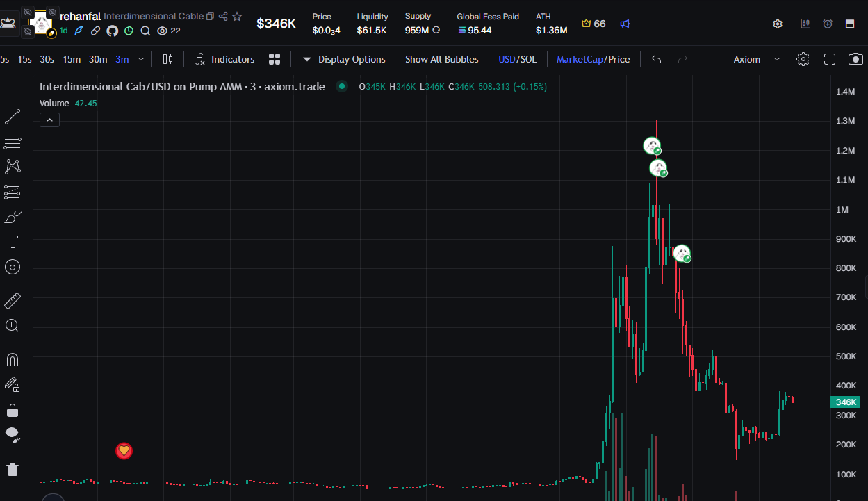The height and width of the screenshot is (501, 868).
Task: Open the Fibonacci retracement tool
Action: pos(13,142)
